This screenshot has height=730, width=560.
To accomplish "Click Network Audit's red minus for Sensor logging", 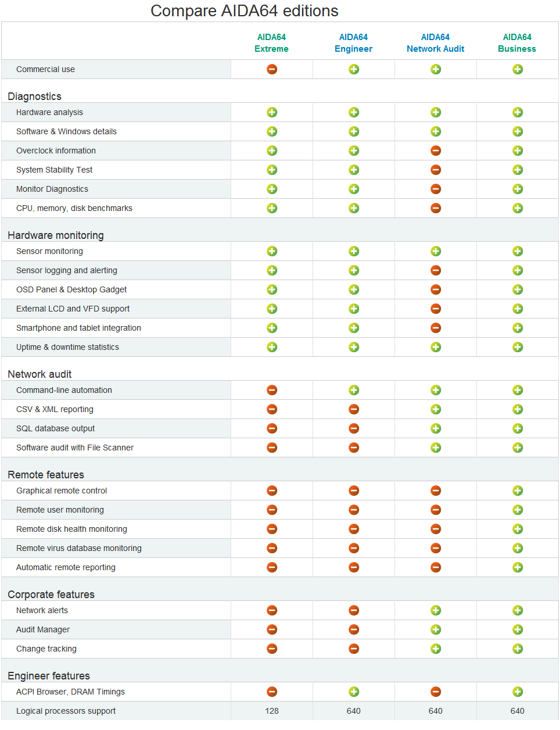I will tap(436, 270).
